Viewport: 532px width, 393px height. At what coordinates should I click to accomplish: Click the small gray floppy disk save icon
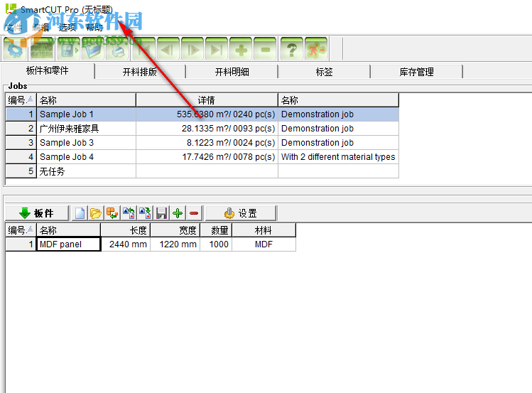[161, 213]
